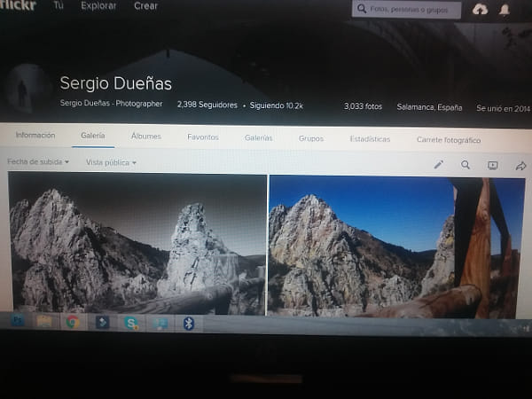Switch to the Álbumes tab
The width and height of the screenshot is (532, 399).
146,137
